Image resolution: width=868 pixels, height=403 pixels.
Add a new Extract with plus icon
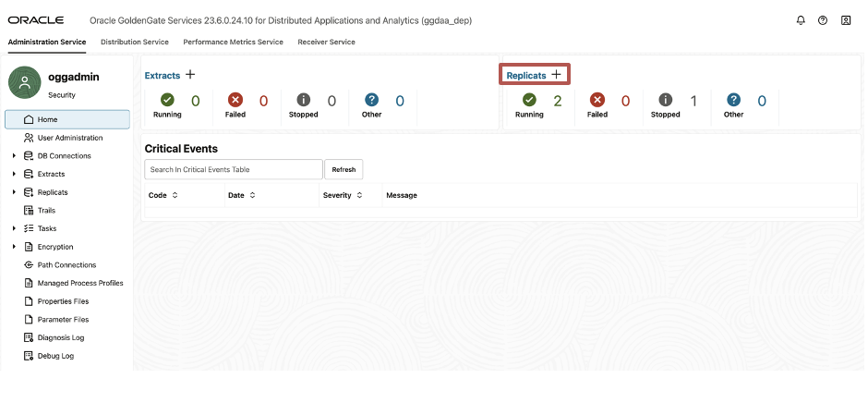(190, 74)
